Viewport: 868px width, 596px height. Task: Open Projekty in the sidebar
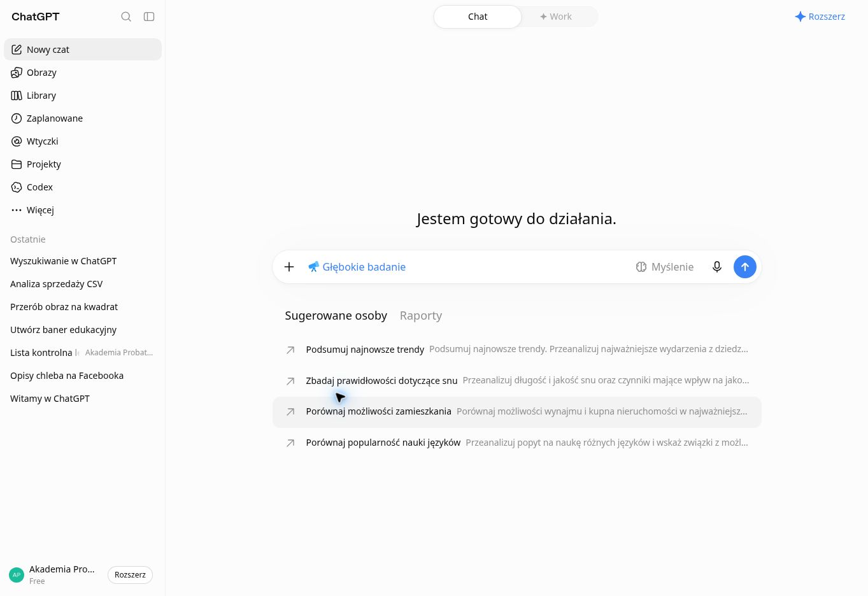(x=83, y=164)
